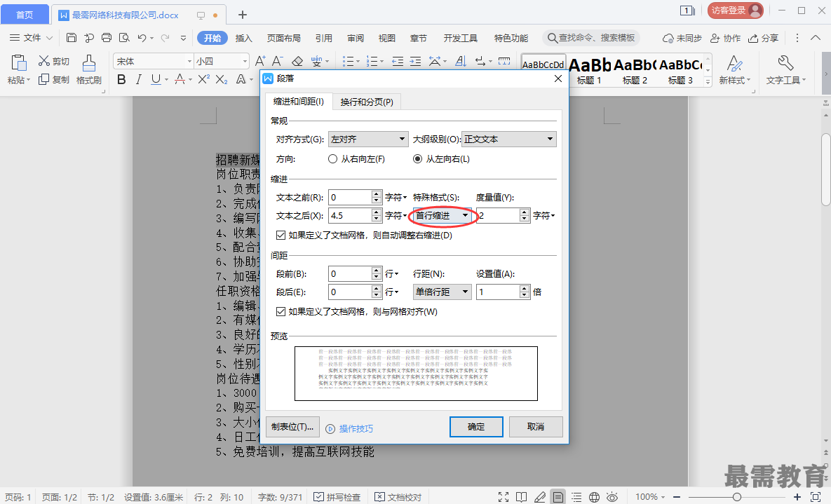Click the zoom slider handle

pyautogui.click(x=736, y=497)
